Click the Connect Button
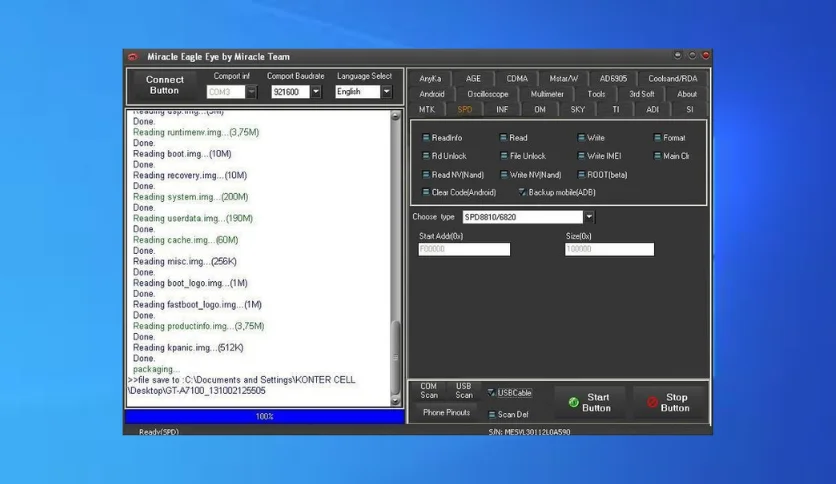Screen dimensions: 836x484 [165, 85]
